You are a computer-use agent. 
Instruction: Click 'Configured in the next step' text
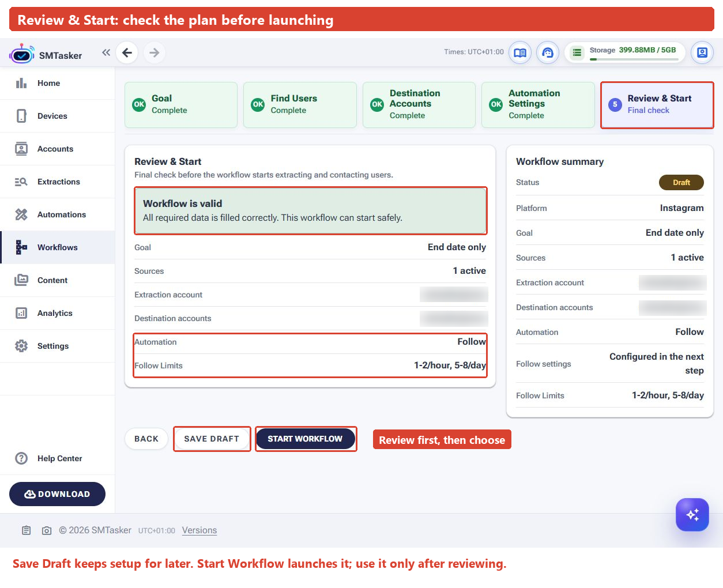[x=657, y=363]
